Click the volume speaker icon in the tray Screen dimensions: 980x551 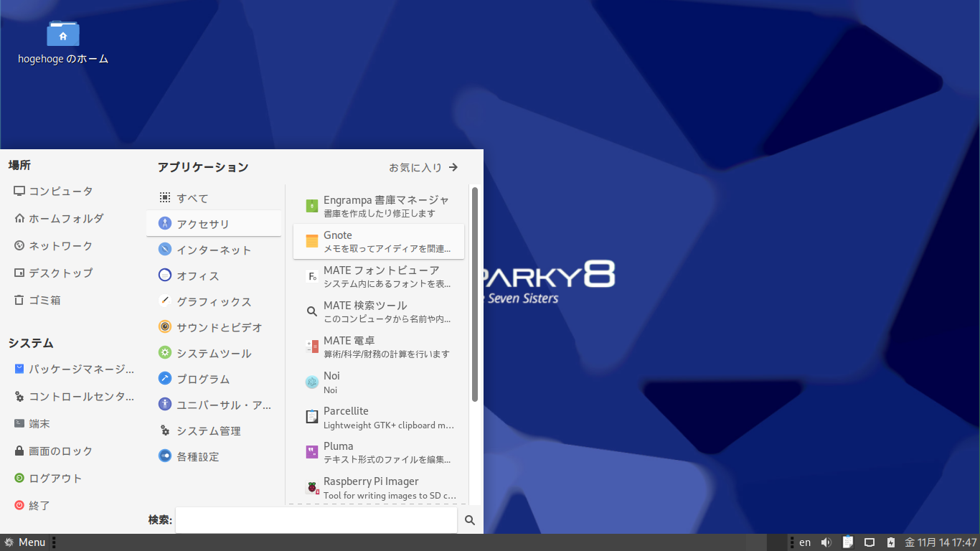click(826, 542)
